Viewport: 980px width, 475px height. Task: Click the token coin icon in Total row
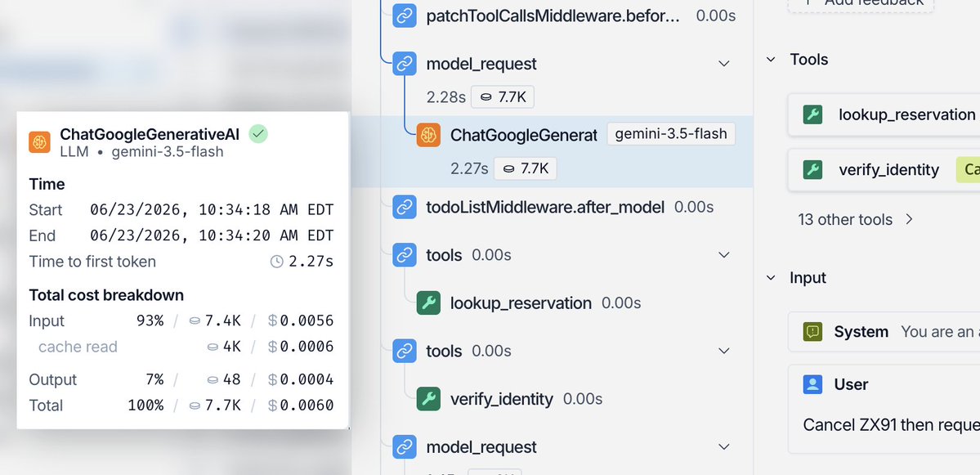(x=195, y=406)
